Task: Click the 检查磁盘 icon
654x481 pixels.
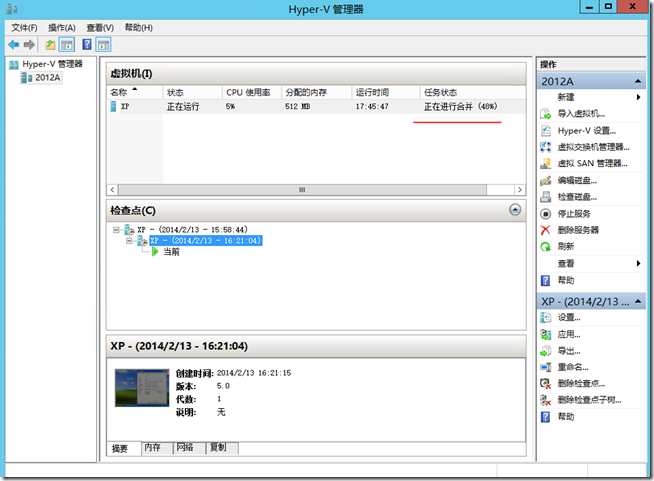Action: point(546,197)
